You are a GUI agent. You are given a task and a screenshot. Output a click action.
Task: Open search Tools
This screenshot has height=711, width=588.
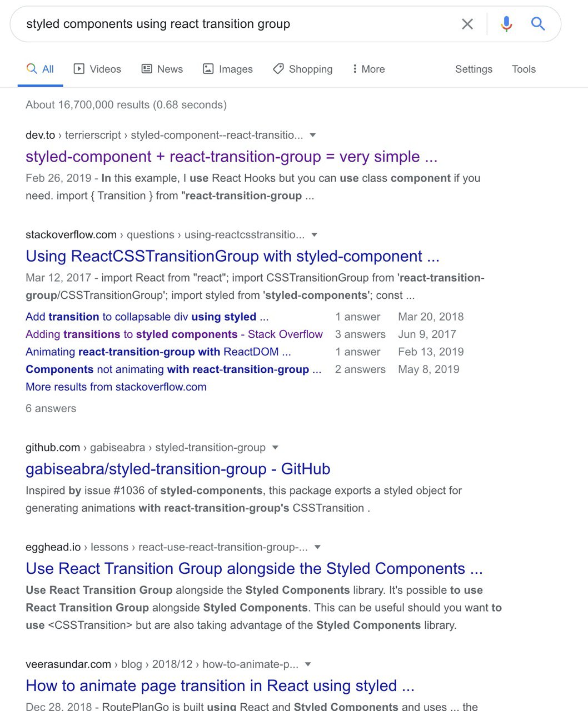tap(524, 69)
